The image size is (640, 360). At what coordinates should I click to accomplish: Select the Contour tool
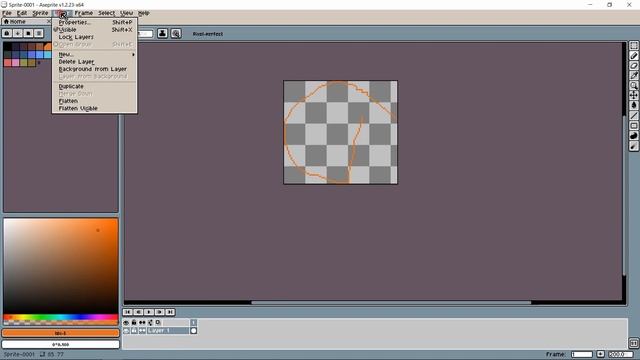click(x=633, y=136)
